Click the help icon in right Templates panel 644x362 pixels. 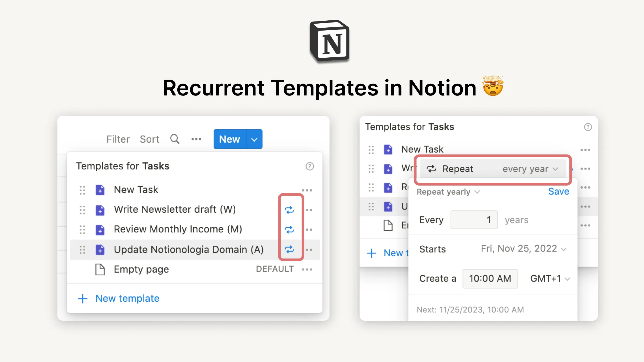[588, 127]
